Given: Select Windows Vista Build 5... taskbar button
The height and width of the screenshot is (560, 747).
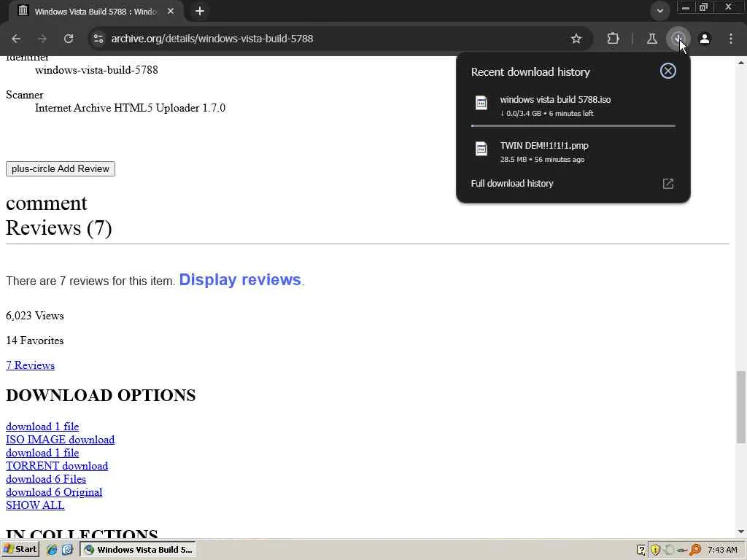Looking at the screenshot, I should coord(138,550).
